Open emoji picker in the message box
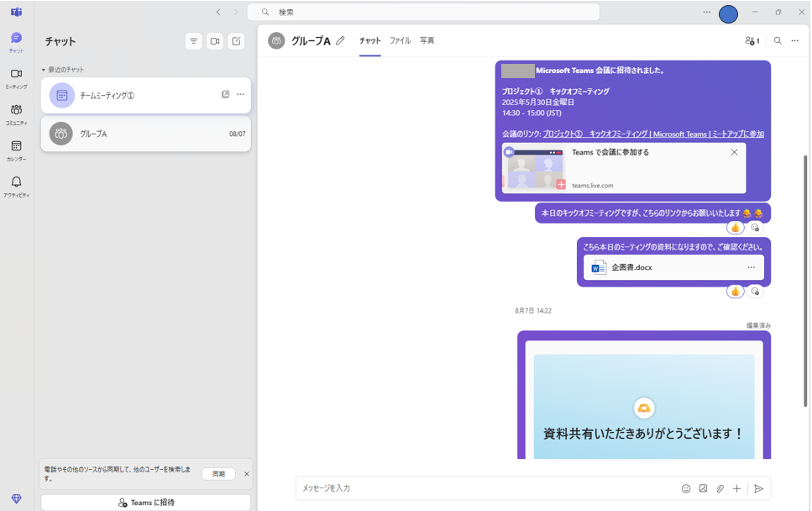This screenshot has height=511, width=812. click(x=687, y=487)
